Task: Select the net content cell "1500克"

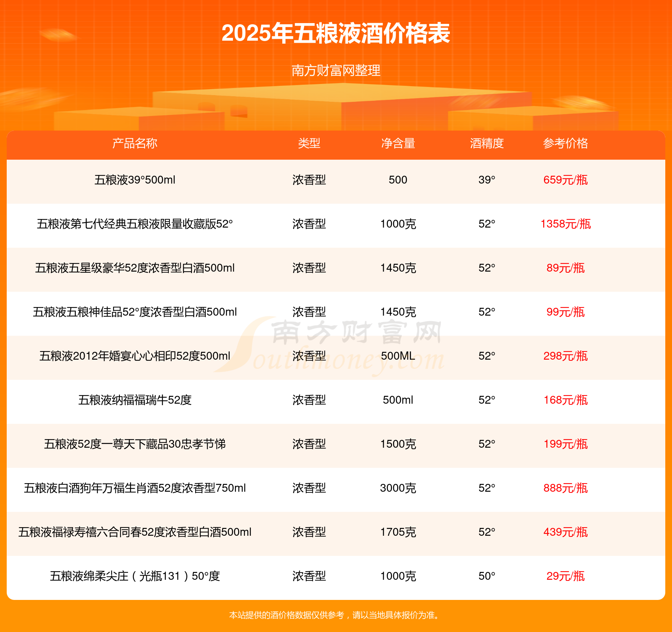Action: coord(398,444)
